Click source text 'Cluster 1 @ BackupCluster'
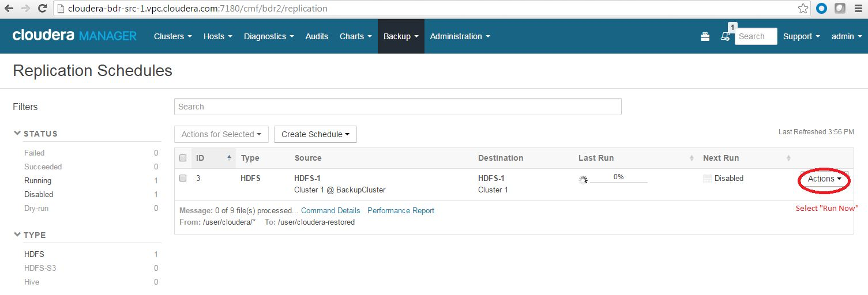The image size is (868, 295). click(340, 190)
